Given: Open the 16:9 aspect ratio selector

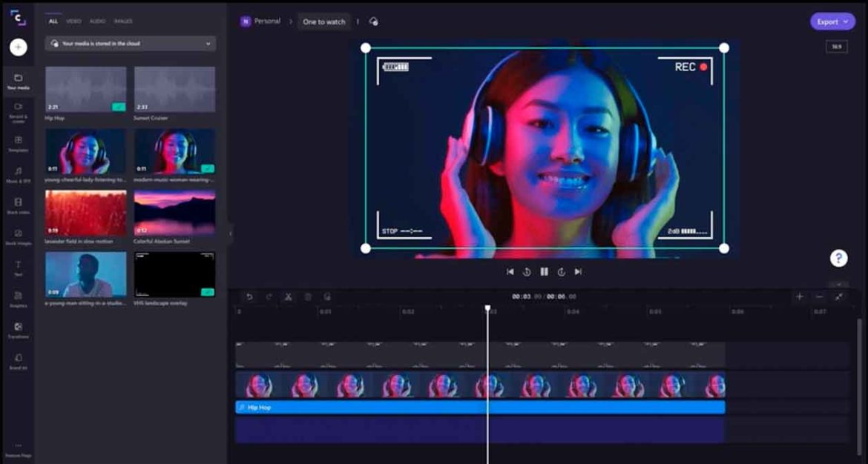Looking at the screenshot, I should pos(836,46).
